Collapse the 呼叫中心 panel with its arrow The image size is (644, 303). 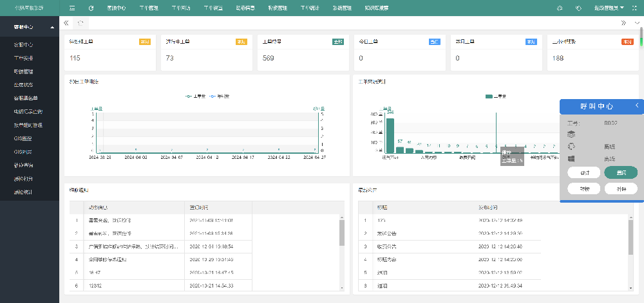[x=637, y=106]
